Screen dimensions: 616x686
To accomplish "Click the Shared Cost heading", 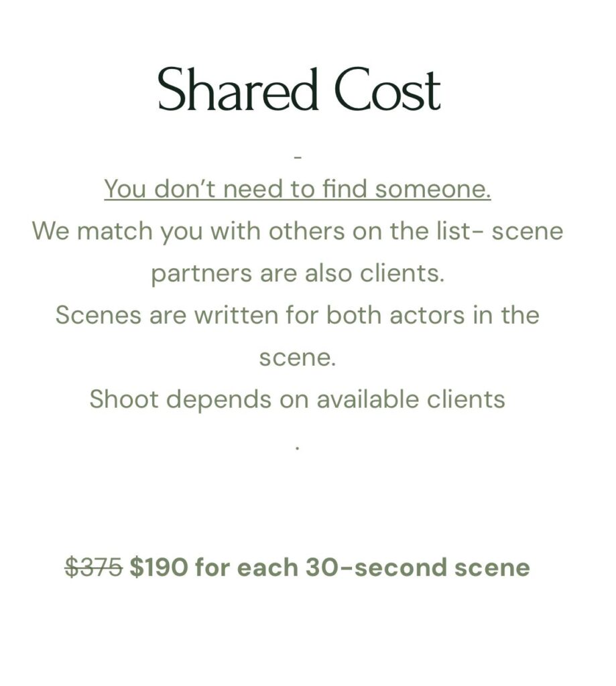I will (x=299, y=89).
